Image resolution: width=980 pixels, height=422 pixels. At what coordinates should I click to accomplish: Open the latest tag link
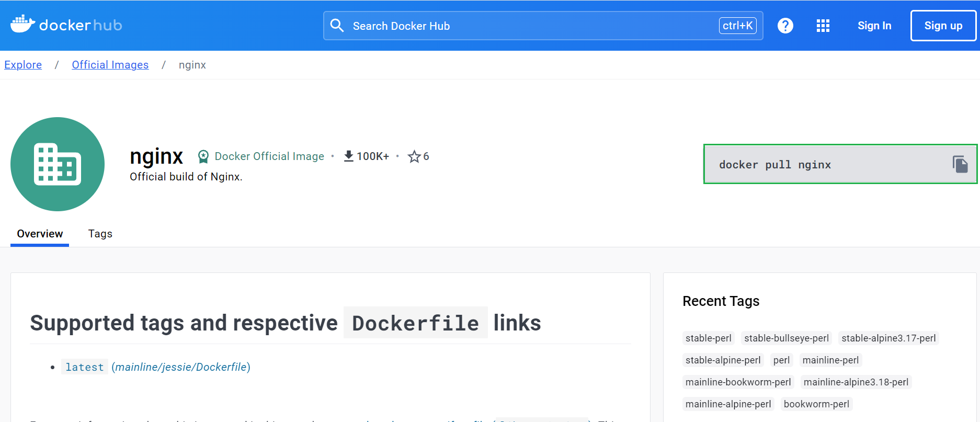85,367
